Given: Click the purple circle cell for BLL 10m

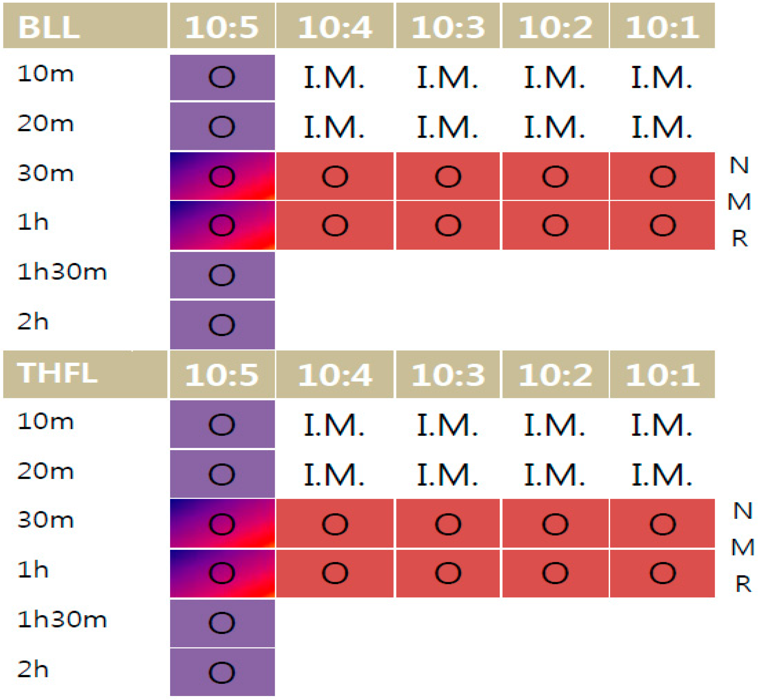Looking at the screenshot, I should point(223,77).
